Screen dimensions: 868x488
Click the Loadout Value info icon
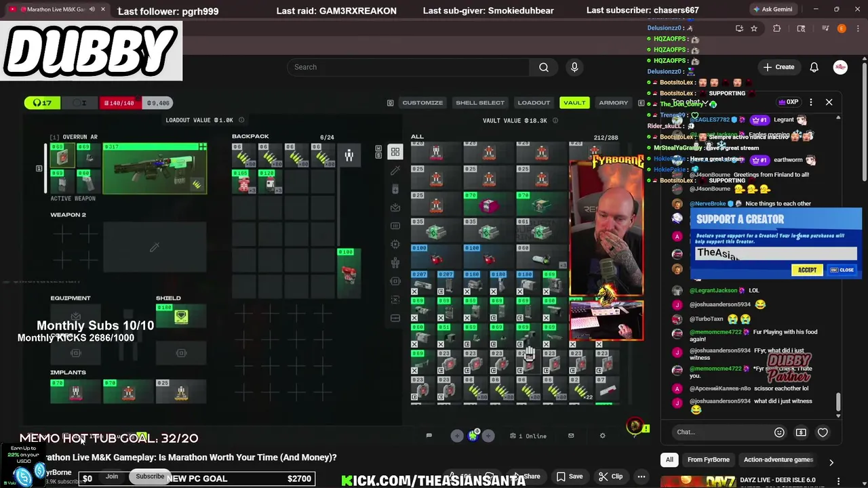coord(241,121)
